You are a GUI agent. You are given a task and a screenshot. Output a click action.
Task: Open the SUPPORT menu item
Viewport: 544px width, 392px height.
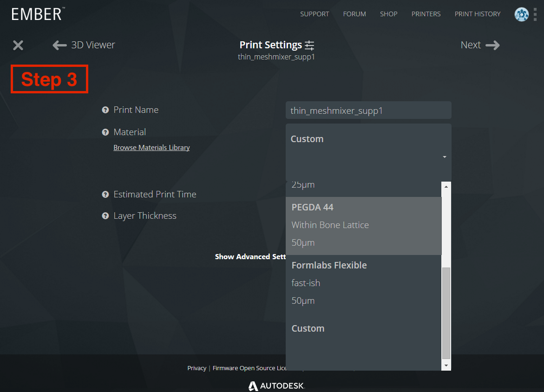point(315,14)
